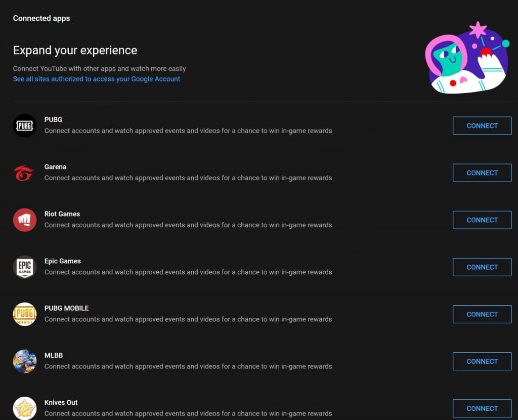This screenshot has width=518, height=420.
Task: Click the MLBB character icon
Action: click(x=25, y=361)
